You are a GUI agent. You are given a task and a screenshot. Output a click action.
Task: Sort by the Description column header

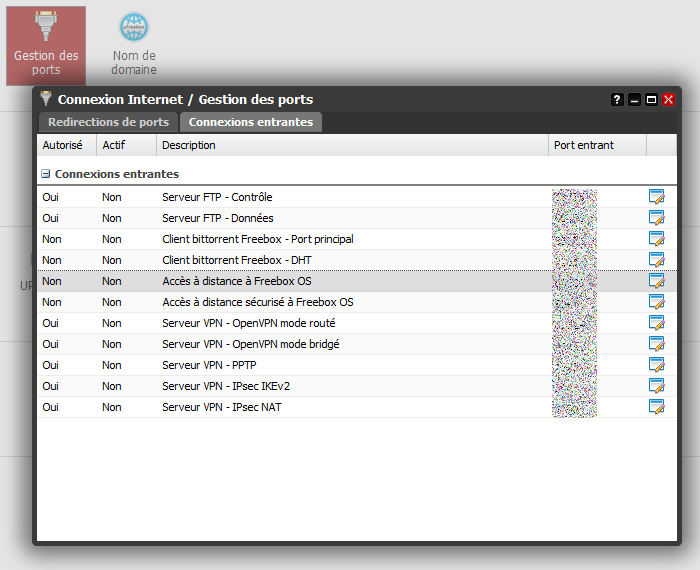pyautogui.click(x=353, y=145)
